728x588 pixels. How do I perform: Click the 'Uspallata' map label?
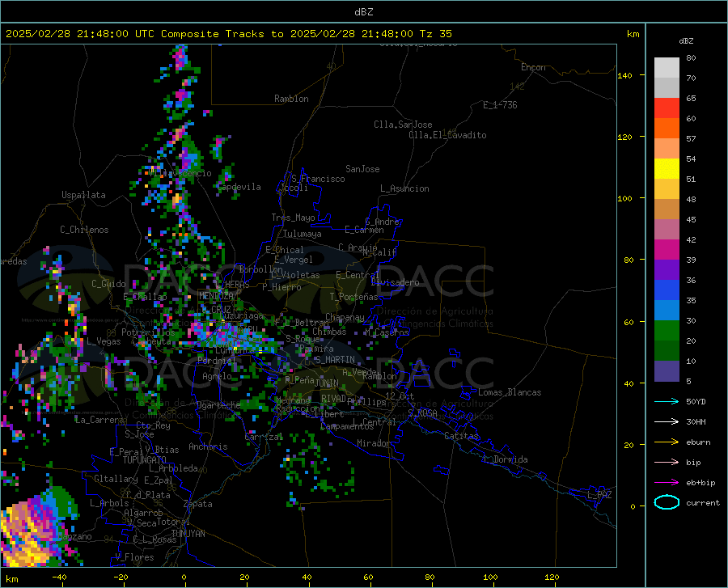coord(83,195)
